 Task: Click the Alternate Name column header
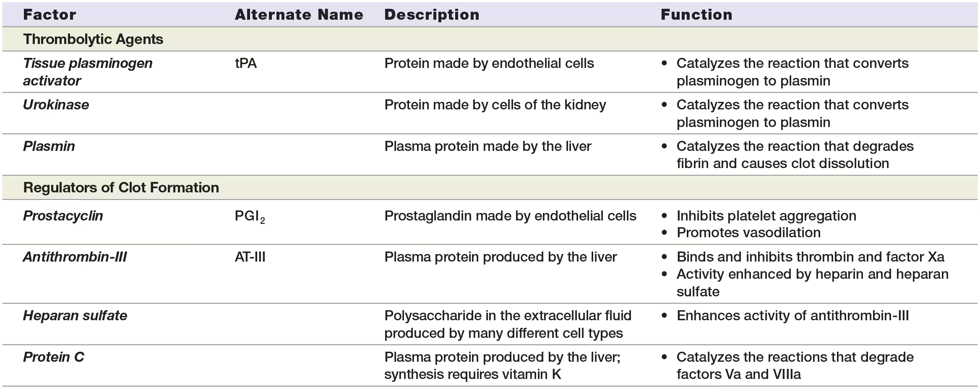click(299, 15)
